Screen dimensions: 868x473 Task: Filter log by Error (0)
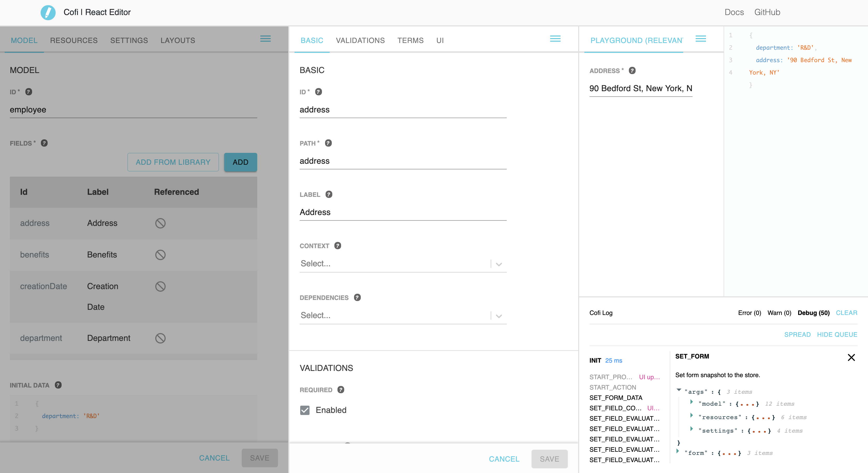coord(749,313)
